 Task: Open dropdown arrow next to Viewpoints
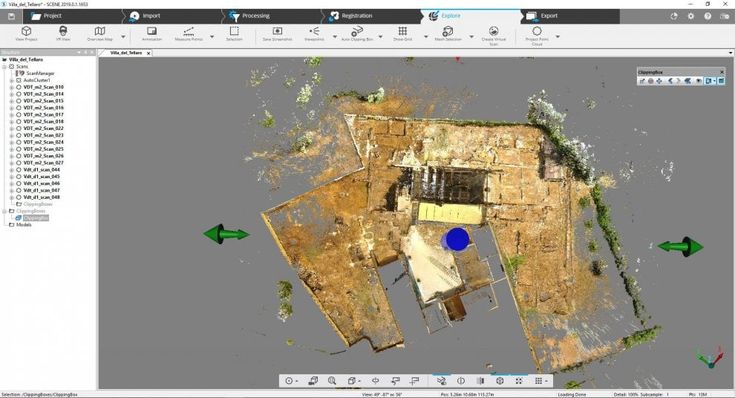tap(335, 37)
